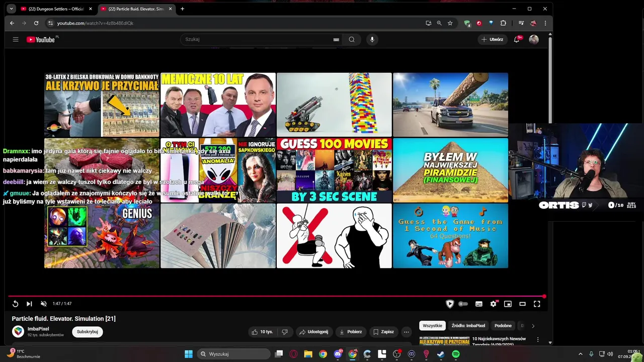Open the blue diamond extension icon

pos(491,23)
